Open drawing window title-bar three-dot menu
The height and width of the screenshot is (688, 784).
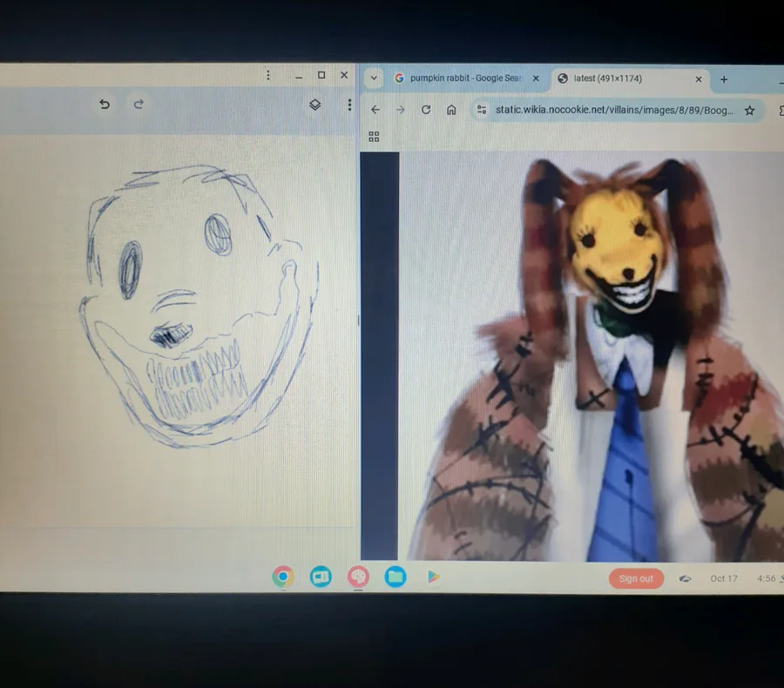pyautogui.click(x=268, y=75)
